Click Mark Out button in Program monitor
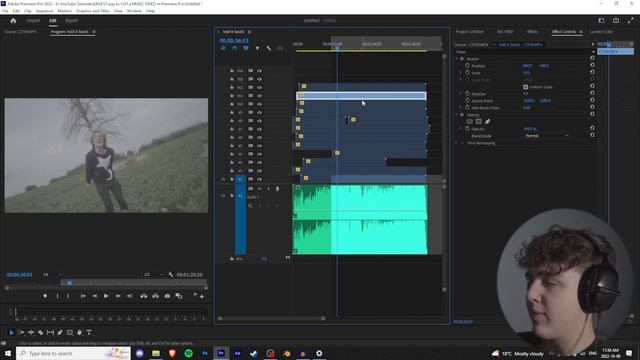The height and width of the screenshot is (360, 640). 68,296
